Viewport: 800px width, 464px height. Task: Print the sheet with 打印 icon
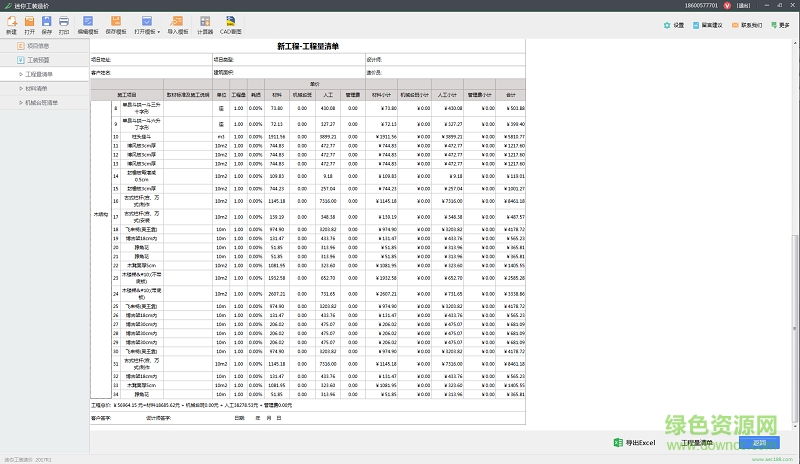tap(64, 24)
